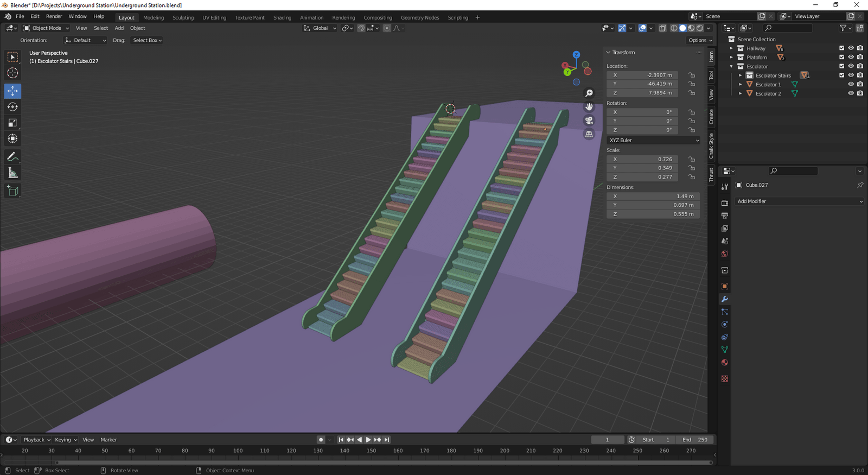Open the Add Modifier dropdown
Screen dimensions: 868x475
(799, 201)
